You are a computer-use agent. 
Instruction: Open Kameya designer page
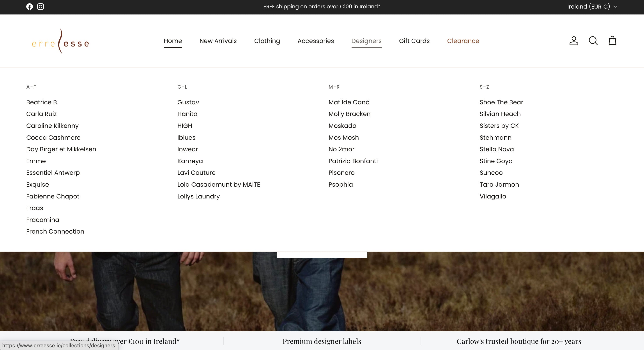[x=190, y=161]
